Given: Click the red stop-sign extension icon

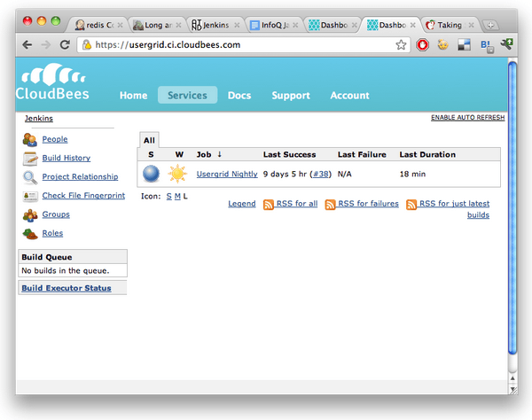Looking at the screenshot, I should tap(422, 44).
